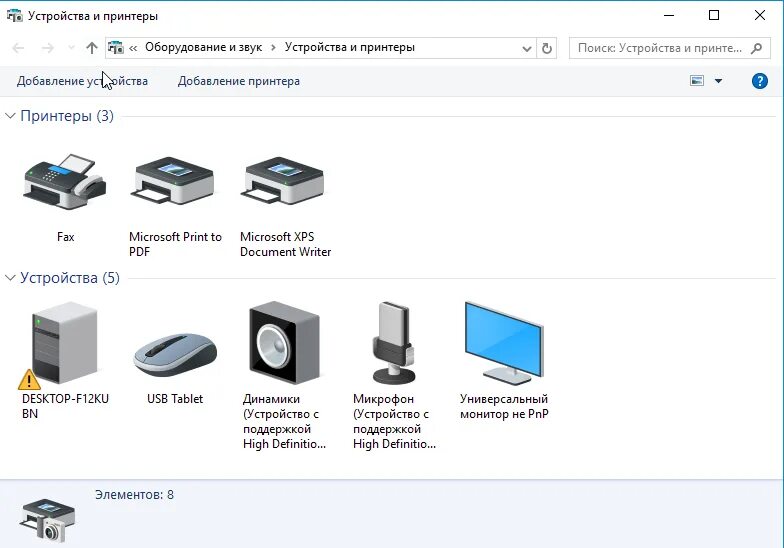
Task: Minimize the Устройства и принтеры window
Action: pos(668,16)
